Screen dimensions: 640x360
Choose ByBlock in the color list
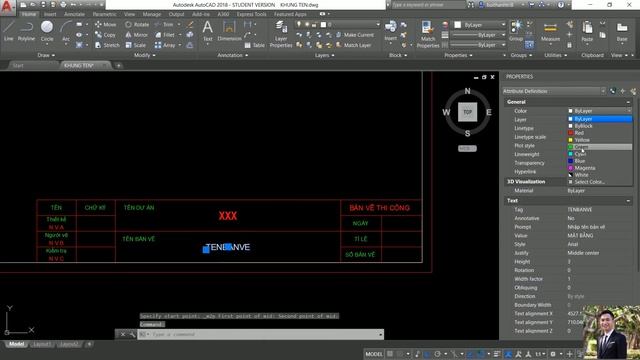600,126
